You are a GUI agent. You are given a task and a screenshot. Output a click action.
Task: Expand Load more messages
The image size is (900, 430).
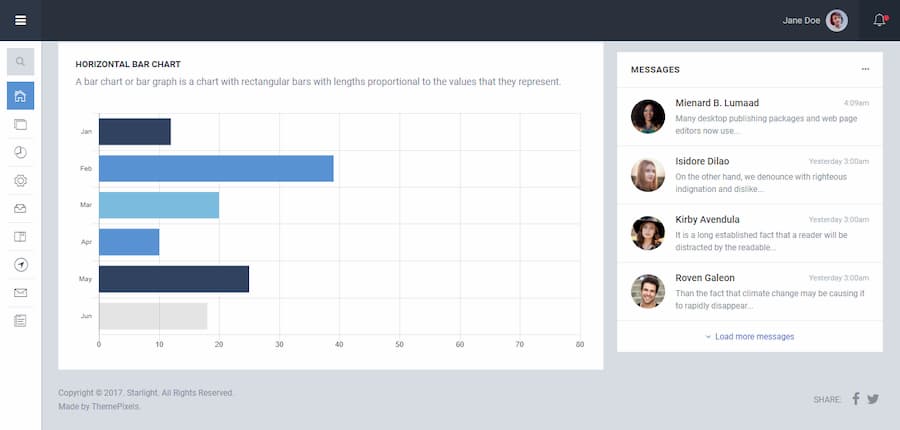pyautogui.click(x=750, y=337)
